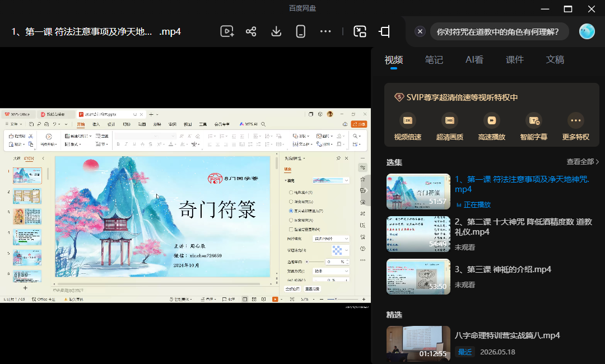Open the 文稿 tab
Viewport: 605px width, 364px height.
click(555, 60)
